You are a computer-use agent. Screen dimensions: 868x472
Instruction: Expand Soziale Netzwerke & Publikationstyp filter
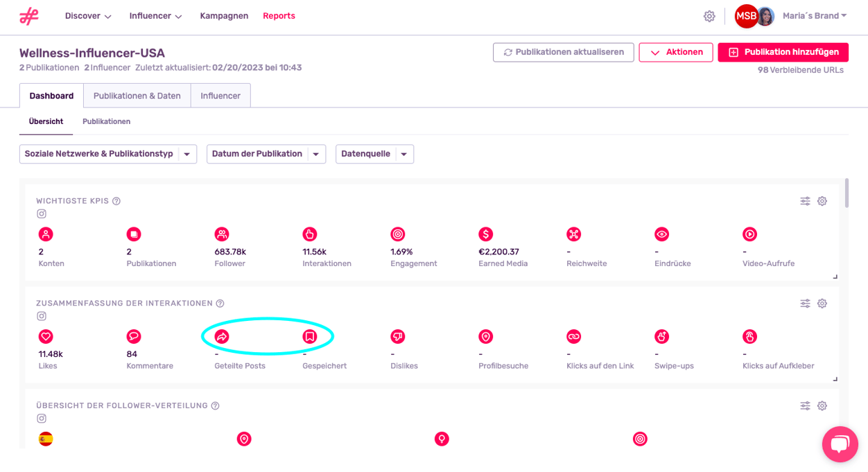click(107, 154)
